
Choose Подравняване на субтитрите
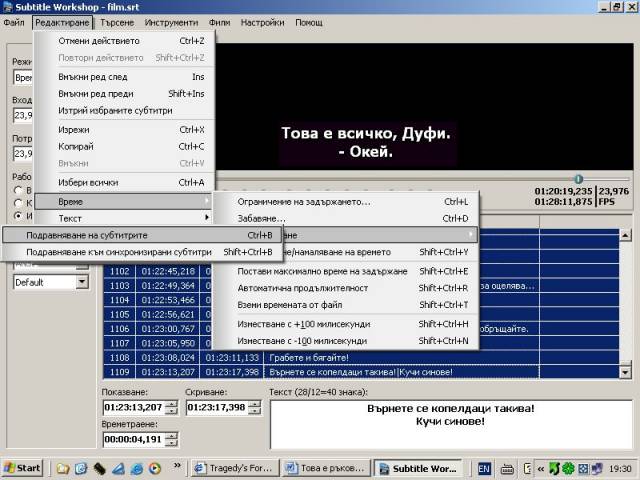pos(142,235)
